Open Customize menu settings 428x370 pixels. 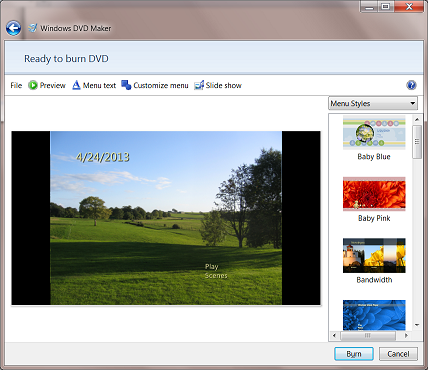pos(161,86)
